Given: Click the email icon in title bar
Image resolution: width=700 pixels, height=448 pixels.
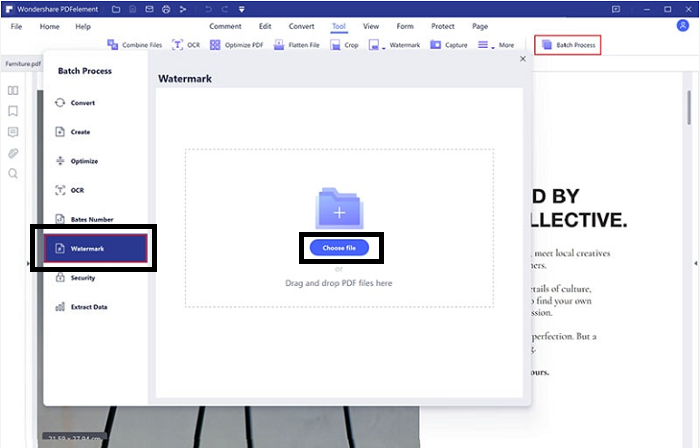Looking at the screenshot, I should pyautogui.click(x=150, y=9).
